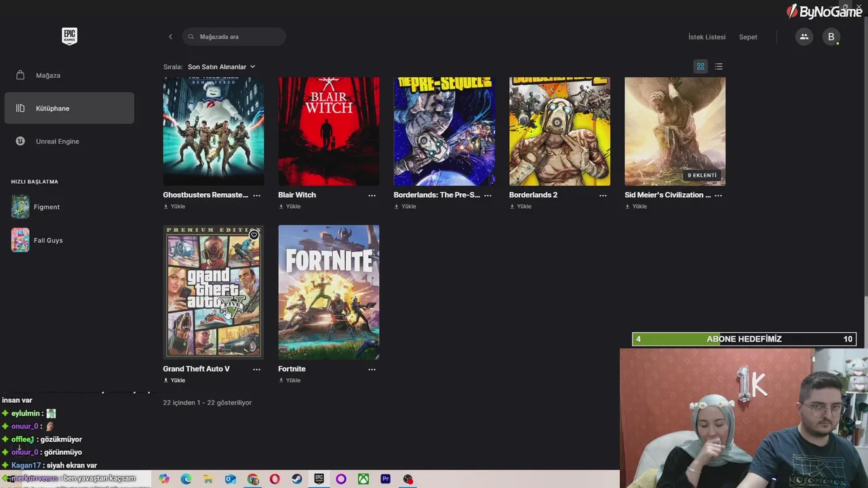This screenshot has width=868, height=488.
Task: Open Copilot from the taskbar
Action: 164,479
